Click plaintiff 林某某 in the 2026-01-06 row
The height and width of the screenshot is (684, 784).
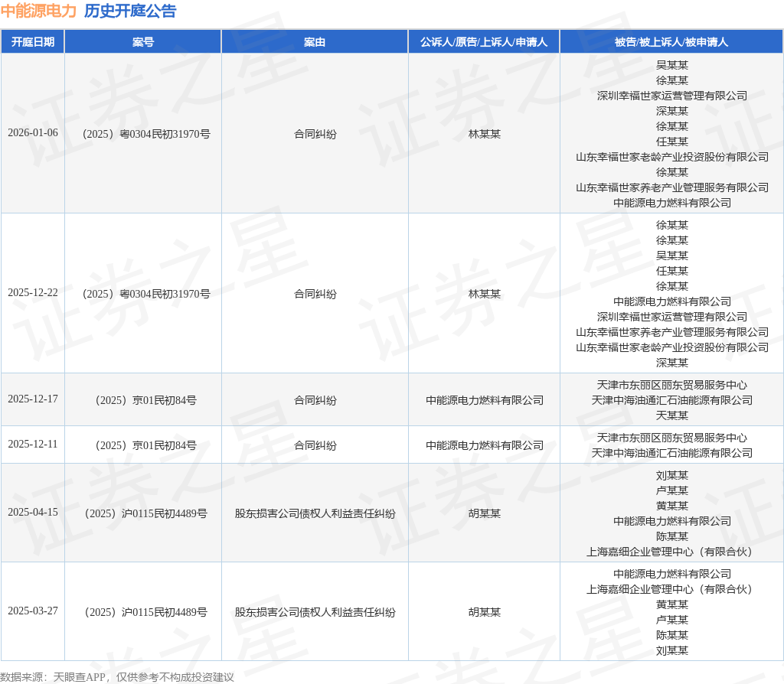[x=485, y=134]
